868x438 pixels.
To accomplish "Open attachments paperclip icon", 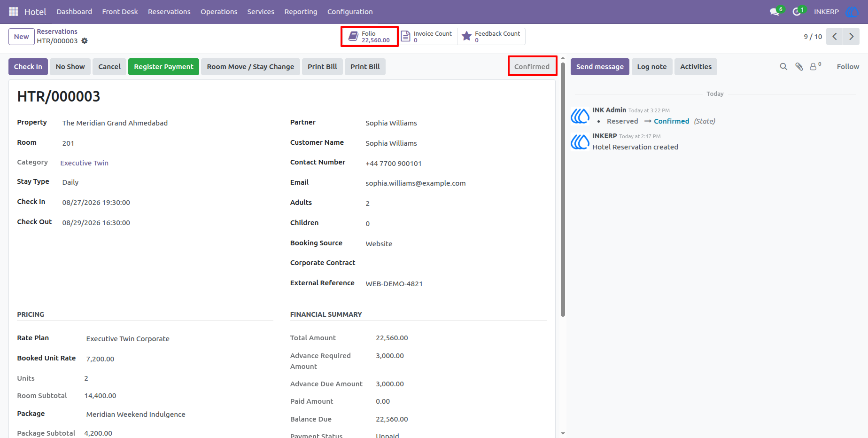I will (x=799, y=67).
